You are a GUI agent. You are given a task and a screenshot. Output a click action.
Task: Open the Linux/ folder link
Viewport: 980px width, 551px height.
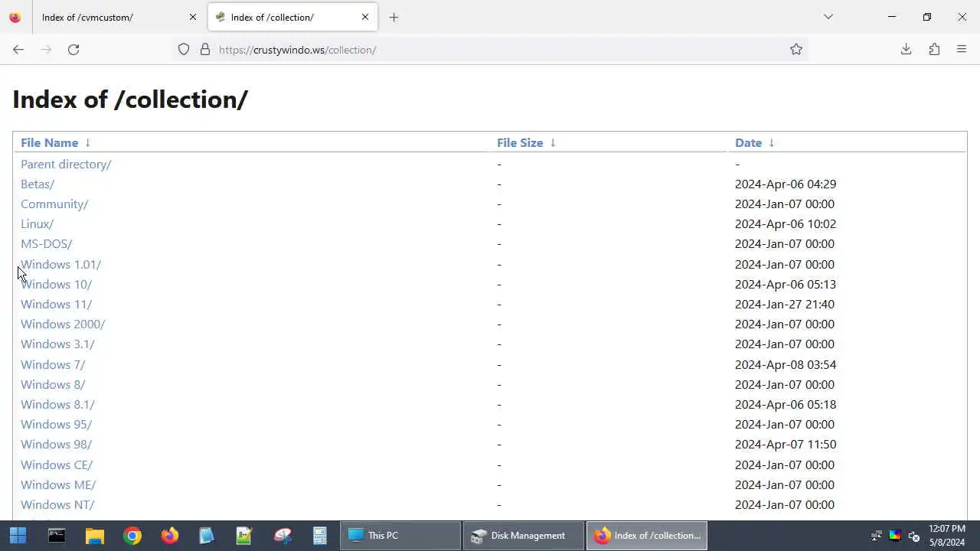(x=37, y=224)
